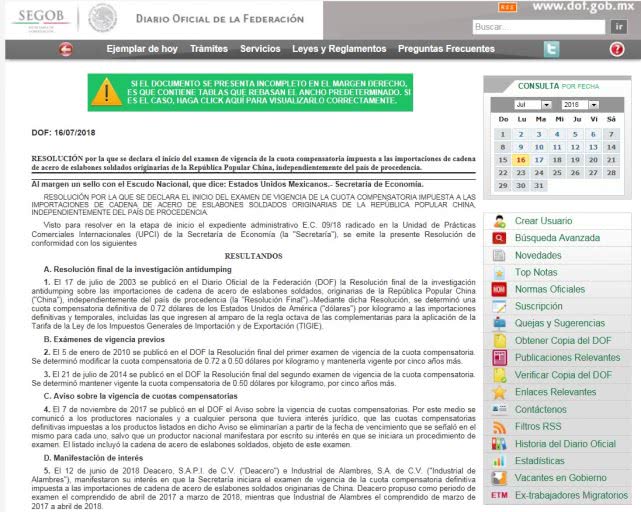This screenshot has height=512, width=641.
Task: Click the Normas Oficiales NOM icon
Action: pyautogui.click(x=499, y=290)
